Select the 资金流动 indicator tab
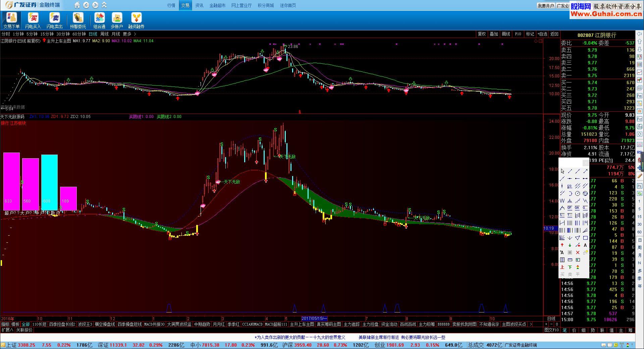Viewport: 644px width, 349px height. [x=389, y=324]
